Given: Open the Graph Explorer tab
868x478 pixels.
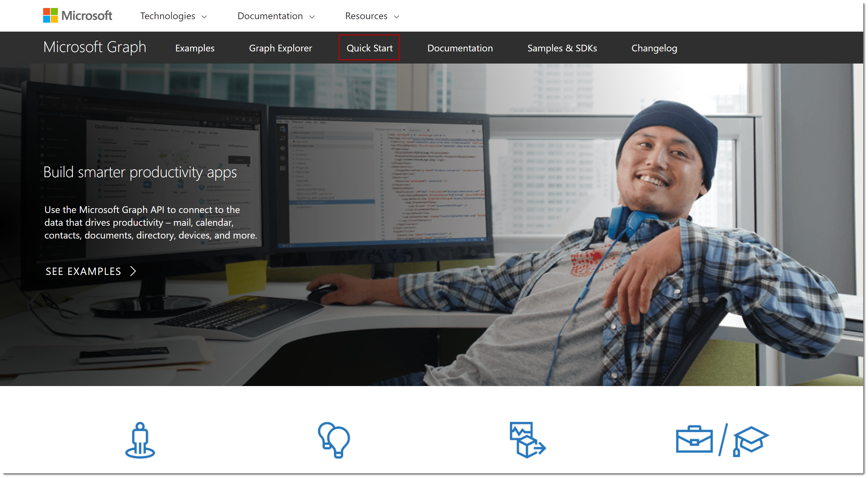Looking at the screenshot, I should pyautogui.click(x=280, y=48).
